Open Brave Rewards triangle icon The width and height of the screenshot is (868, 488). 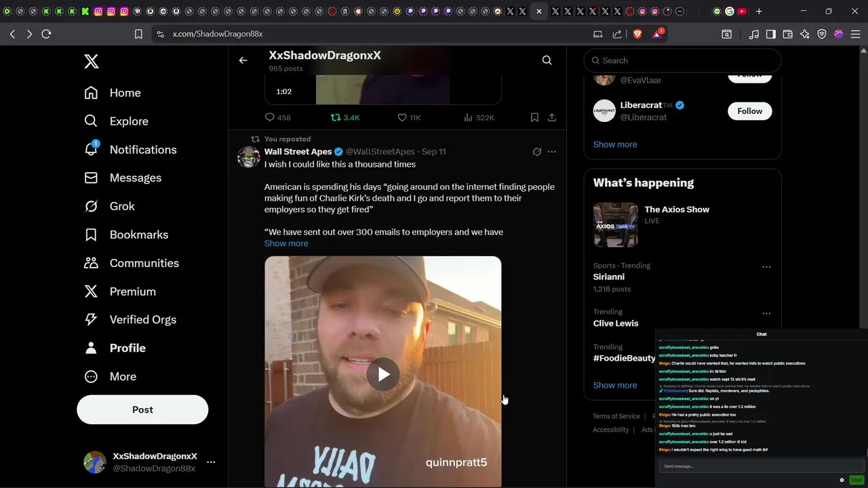point(658,33)
